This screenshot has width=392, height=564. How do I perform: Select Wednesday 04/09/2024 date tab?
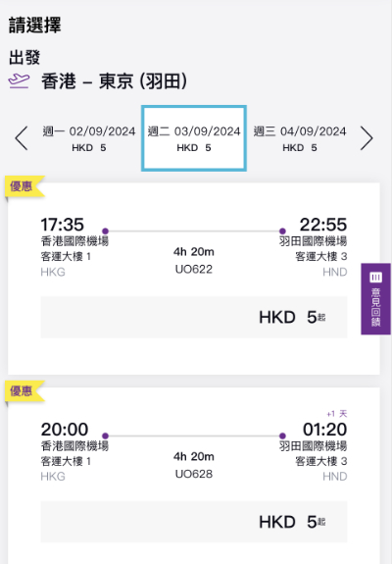click(300, 138)
